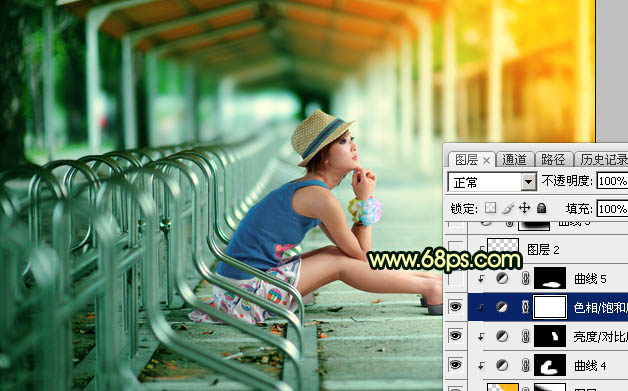Viewport: 628px width, 391px height.
Task: Click the 亮度/对比度 mask link chain icon
Action: (x=525, y=336)
